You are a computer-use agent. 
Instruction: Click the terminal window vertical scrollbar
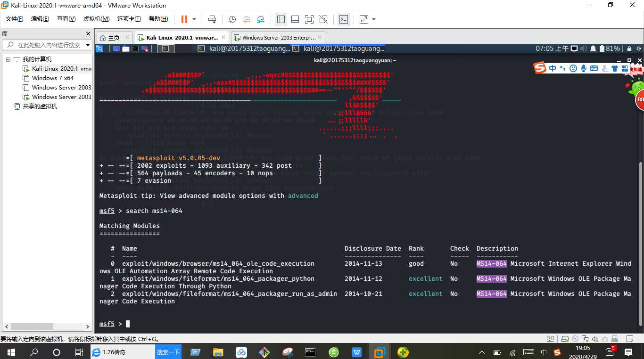640,243
